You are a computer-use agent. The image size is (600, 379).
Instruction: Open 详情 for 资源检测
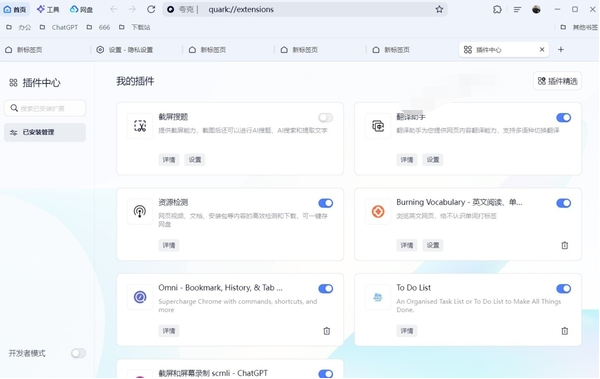[x=169, y=245]
